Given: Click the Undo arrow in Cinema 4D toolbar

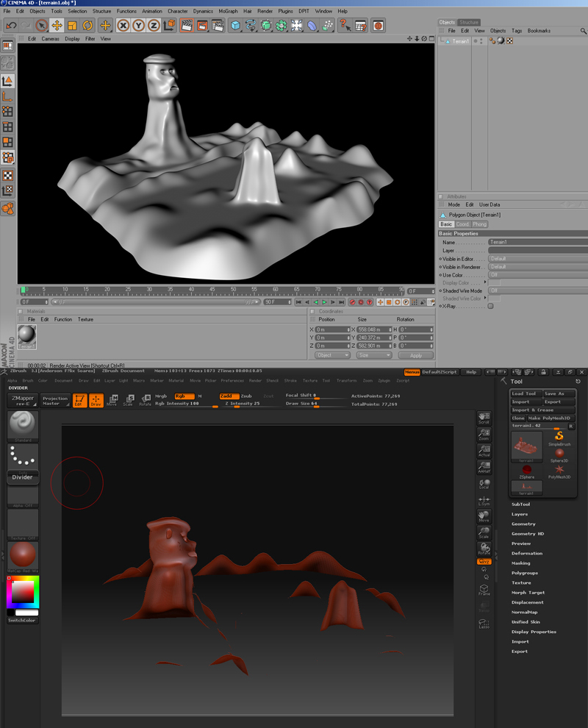Looking at the screenshot, I should pos(11,25).
